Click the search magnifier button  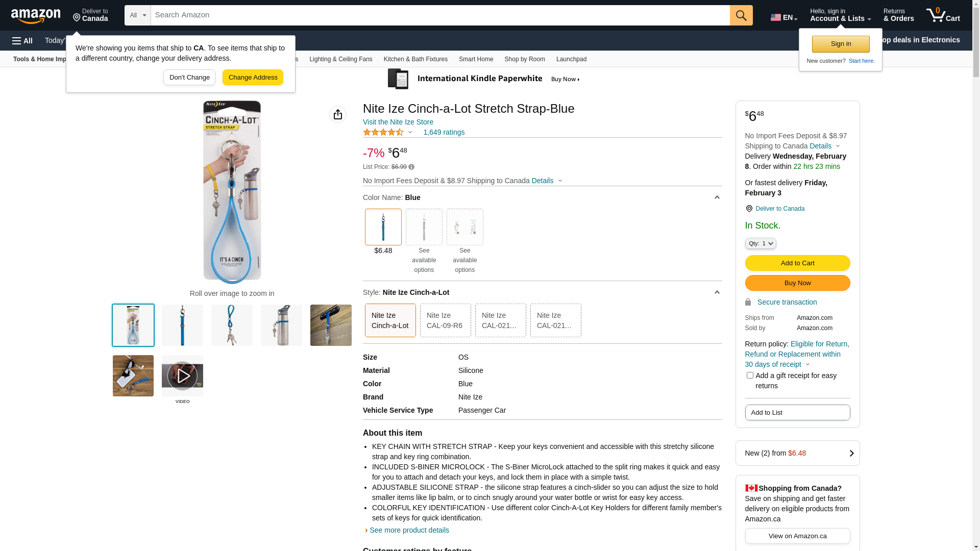(741, 15)
